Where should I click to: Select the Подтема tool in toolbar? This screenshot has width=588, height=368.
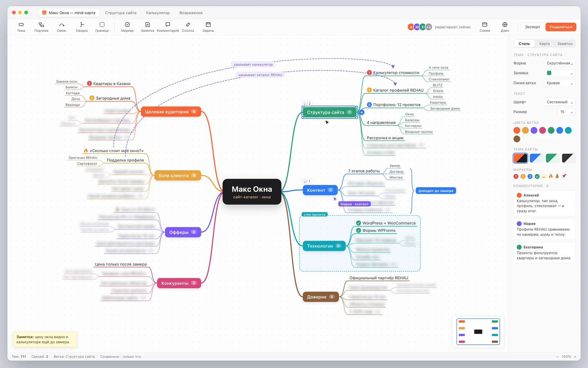(x=41, y=27)
